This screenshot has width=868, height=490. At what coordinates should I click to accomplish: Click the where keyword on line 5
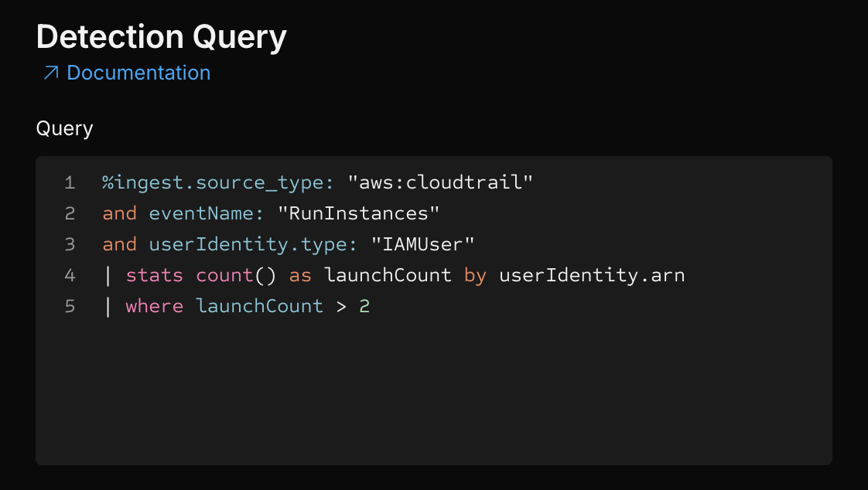point(154,306)
